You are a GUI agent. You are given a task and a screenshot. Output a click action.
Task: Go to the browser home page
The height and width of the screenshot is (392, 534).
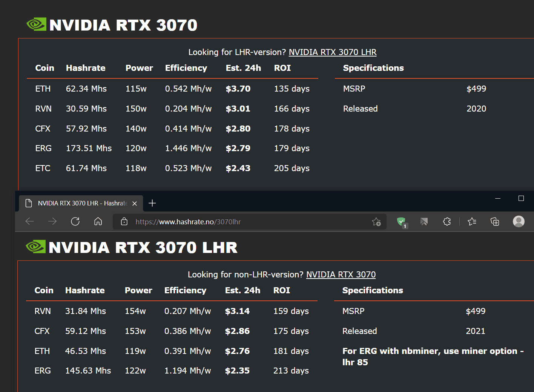tap(98, 221)
